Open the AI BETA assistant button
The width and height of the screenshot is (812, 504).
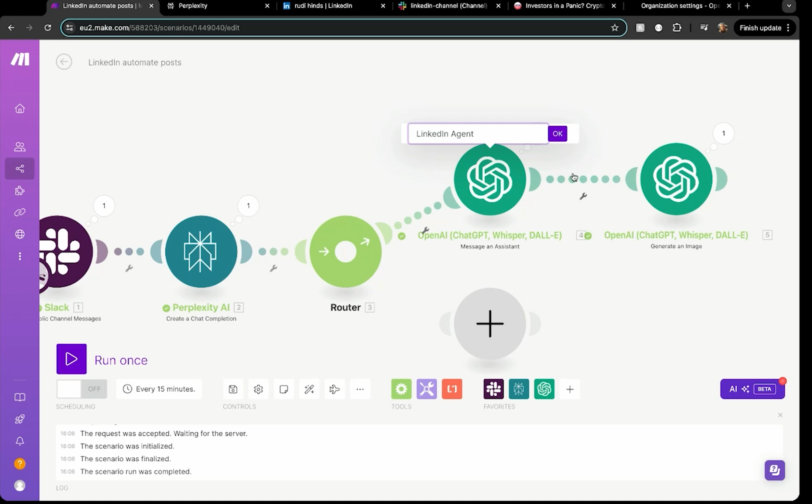752,389
